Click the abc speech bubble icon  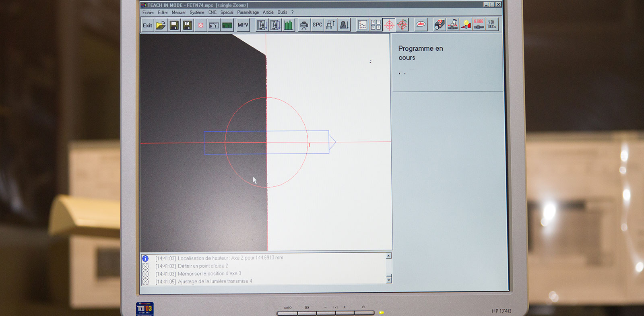point(421,25)
